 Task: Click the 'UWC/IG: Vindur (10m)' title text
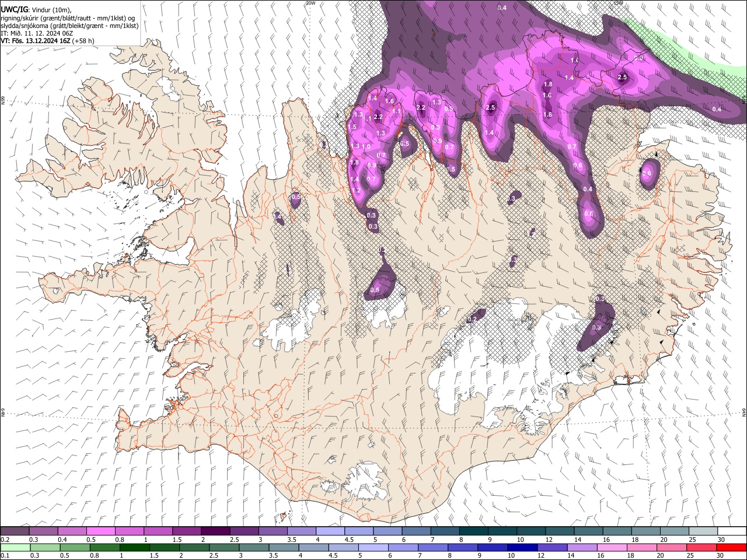[x=37, y=10]
